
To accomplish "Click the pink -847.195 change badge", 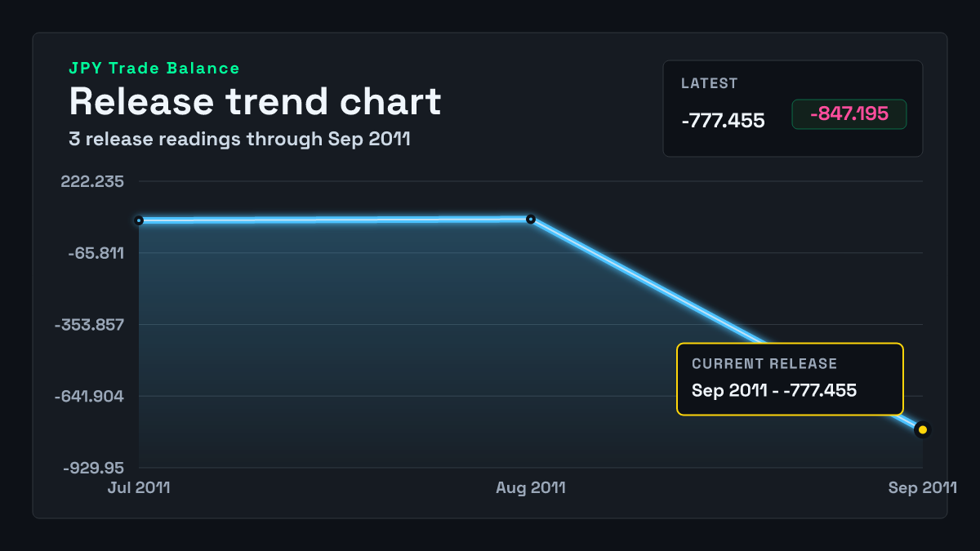I will pos(849,114).
